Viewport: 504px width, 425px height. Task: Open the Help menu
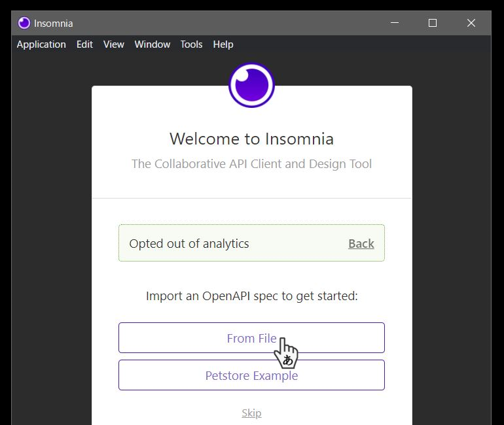point(223,44)
